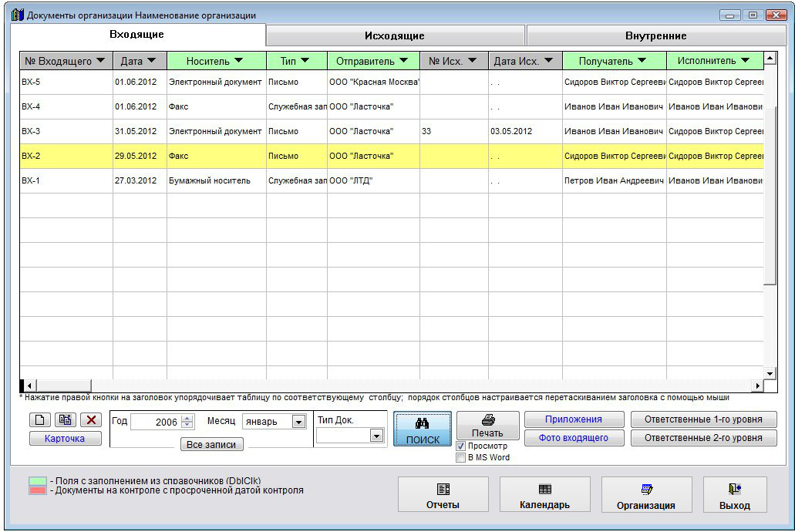795x532 pixels.
Task: Open the Календарь calendar
Action: pyautogui.click(x=544, y=495)
